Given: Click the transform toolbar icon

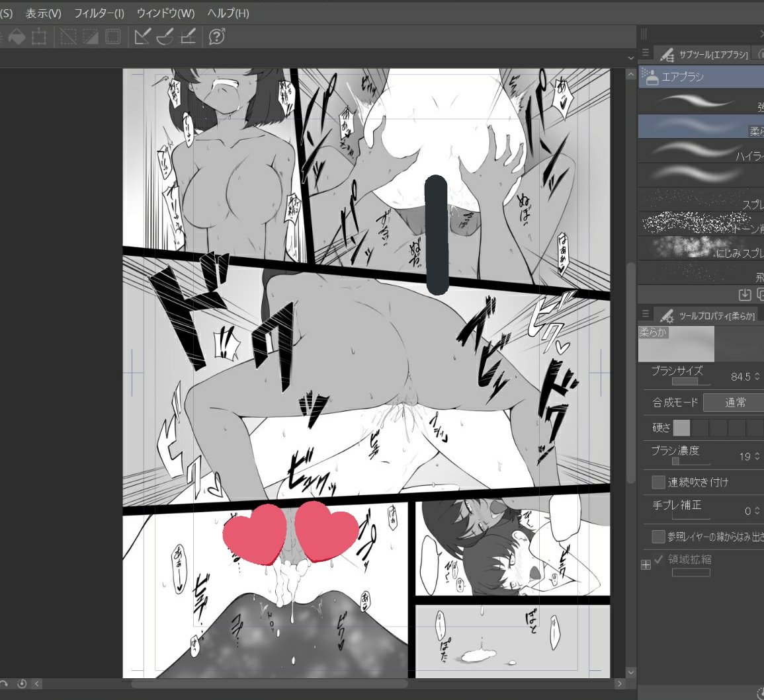Looking at the screenshot, I should pyautogui.click(x=38, y=37).
